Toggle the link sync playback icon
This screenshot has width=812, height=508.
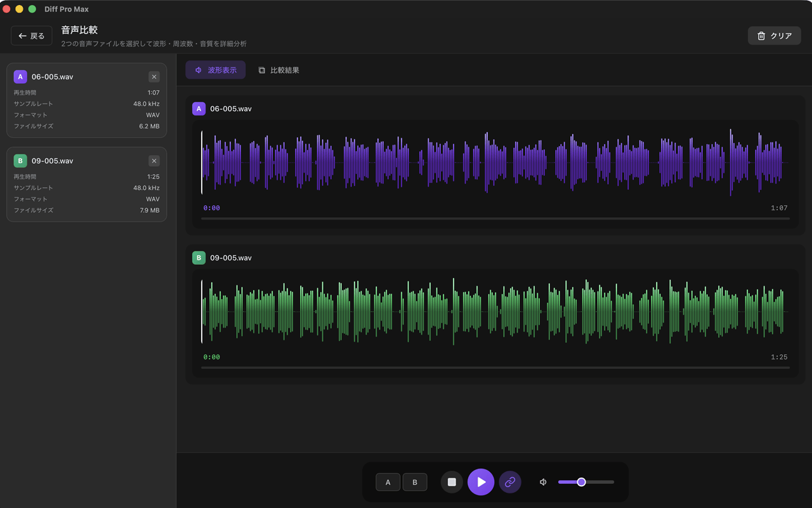coord(510,482)
